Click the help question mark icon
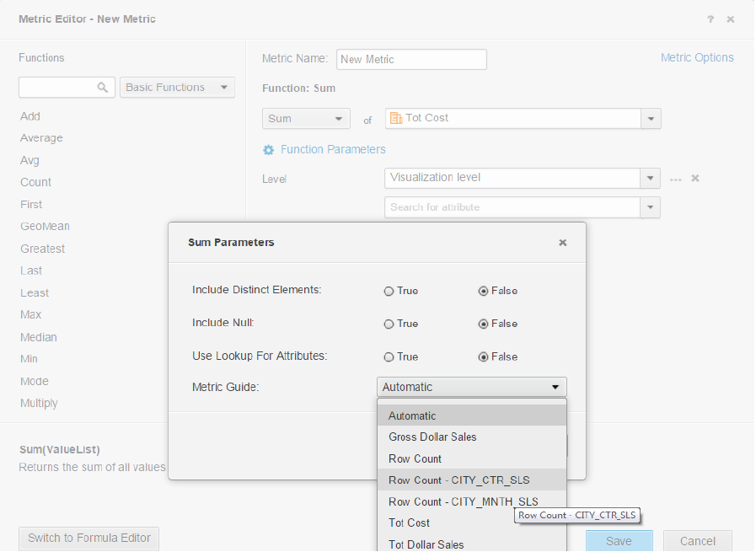Viewport: 756px width, 552px height. (710, 19)
